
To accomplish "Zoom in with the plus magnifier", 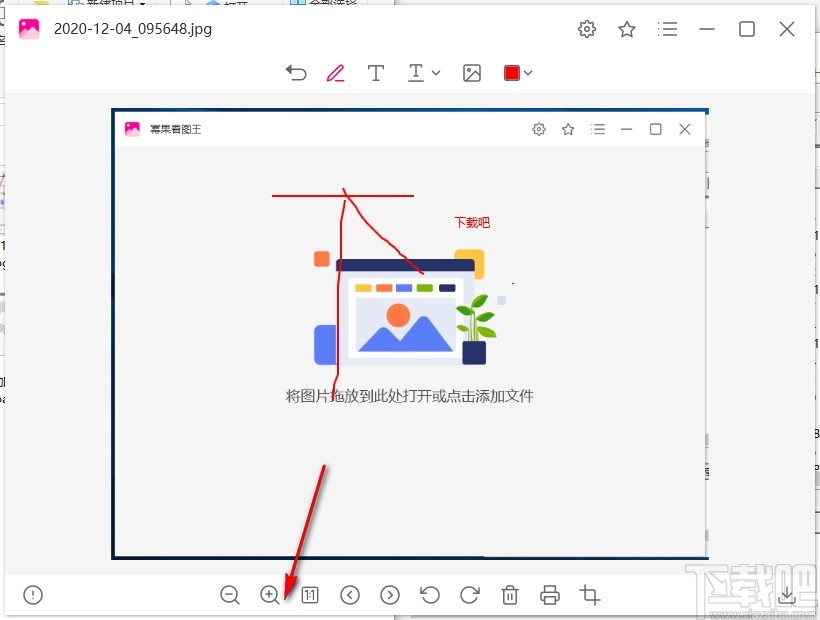I will click(270, 595).
